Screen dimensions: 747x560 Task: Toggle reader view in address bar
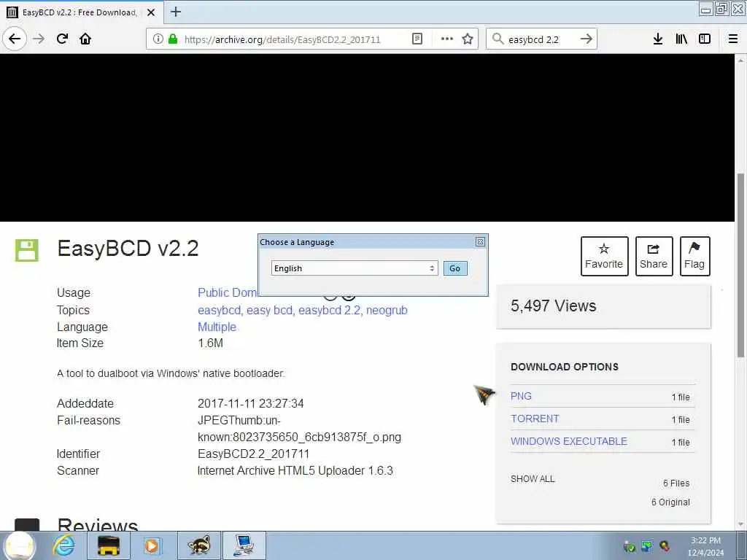point(417,39)
